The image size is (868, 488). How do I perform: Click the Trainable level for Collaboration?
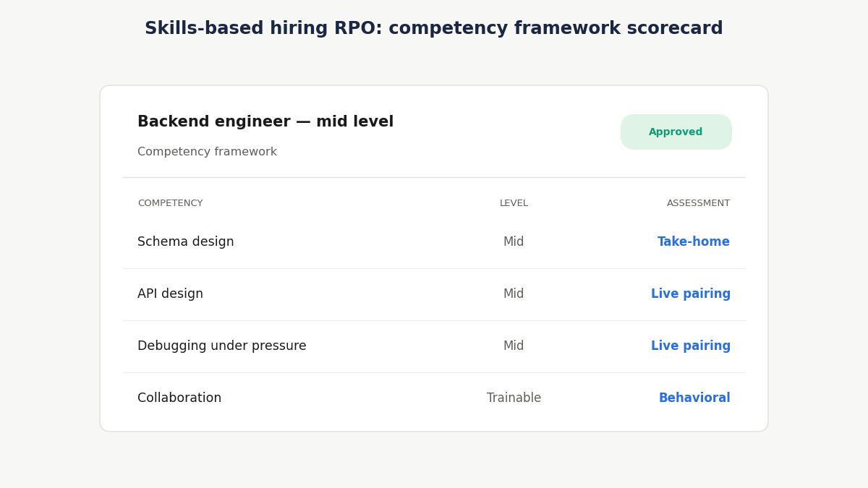(514, 398)
